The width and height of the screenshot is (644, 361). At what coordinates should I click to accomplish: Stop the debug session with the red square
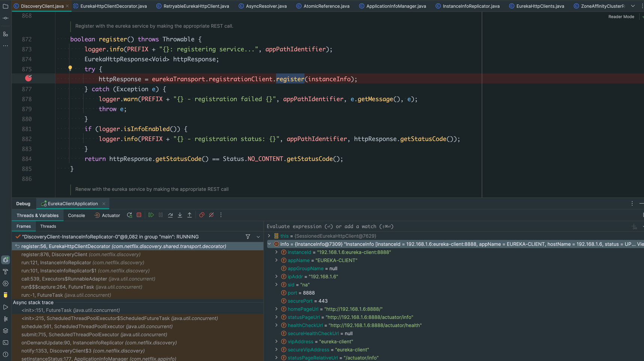pos(139,215)
